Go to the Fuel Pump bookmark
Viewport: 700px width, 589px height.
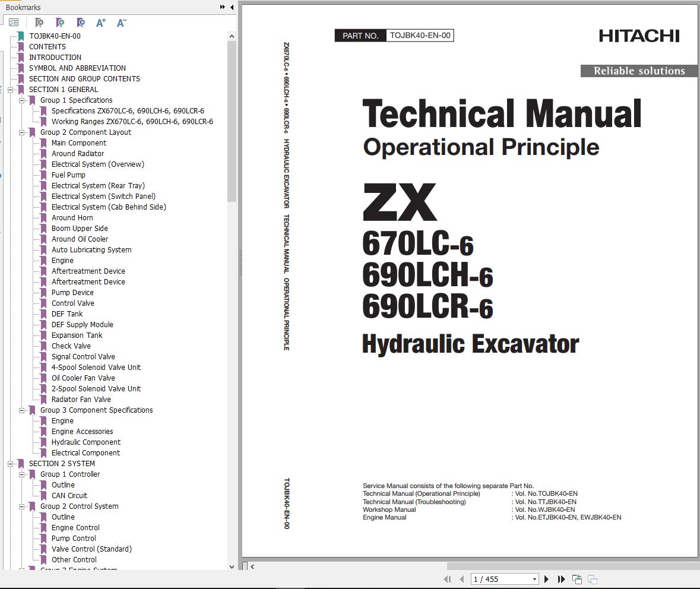tap(68, 175)
